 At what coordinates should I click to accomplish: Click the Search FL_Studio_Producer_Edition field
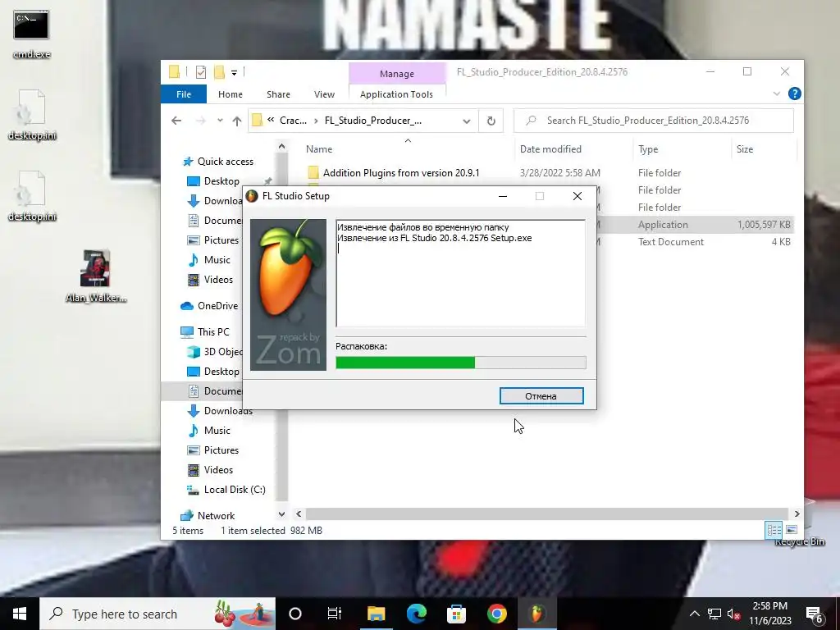pos(654,121)
